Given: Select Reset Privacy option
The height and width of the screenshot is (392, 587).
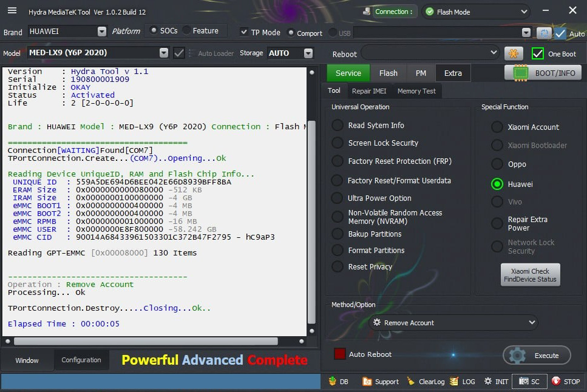Looking at the screenshot, I should [338, 266].
